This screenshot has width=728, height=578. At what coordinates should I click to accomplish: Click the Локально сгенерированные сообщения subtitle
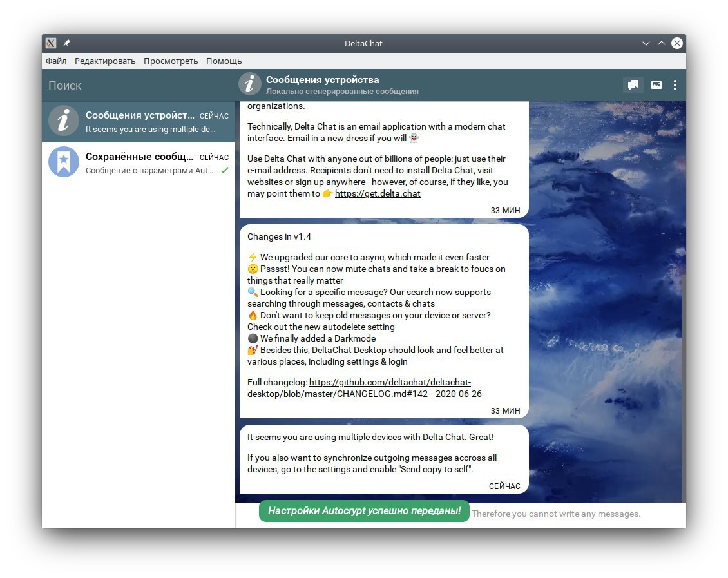point(342,92)
